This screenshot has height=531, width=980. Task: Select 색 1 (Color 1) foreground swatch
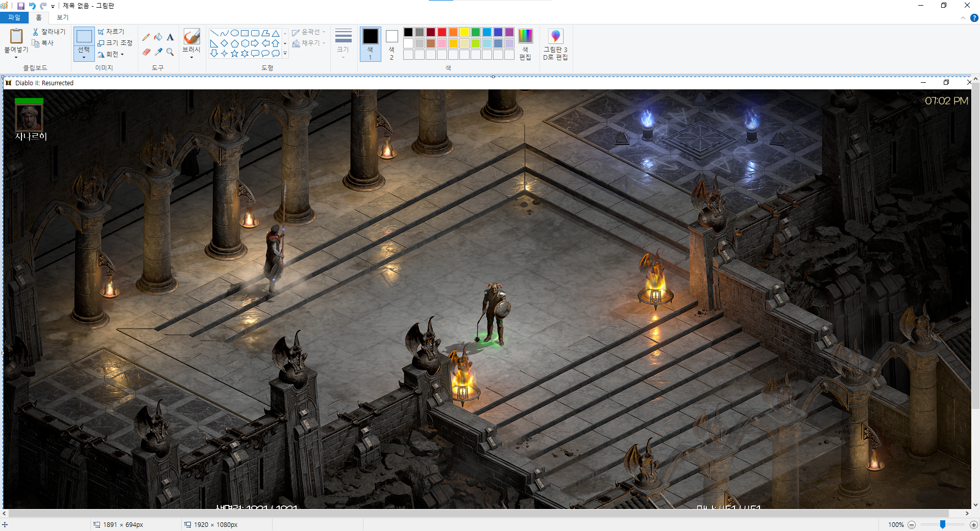(x=371, y=44)
